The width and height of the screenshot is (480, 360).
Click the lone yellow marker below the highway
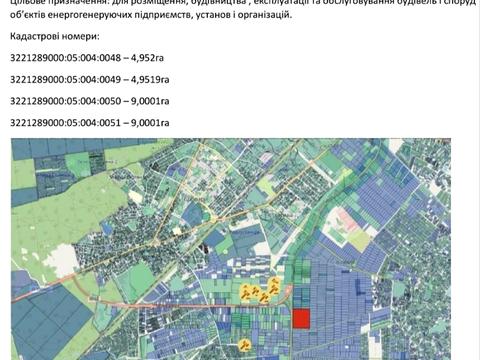click(245, 345)
